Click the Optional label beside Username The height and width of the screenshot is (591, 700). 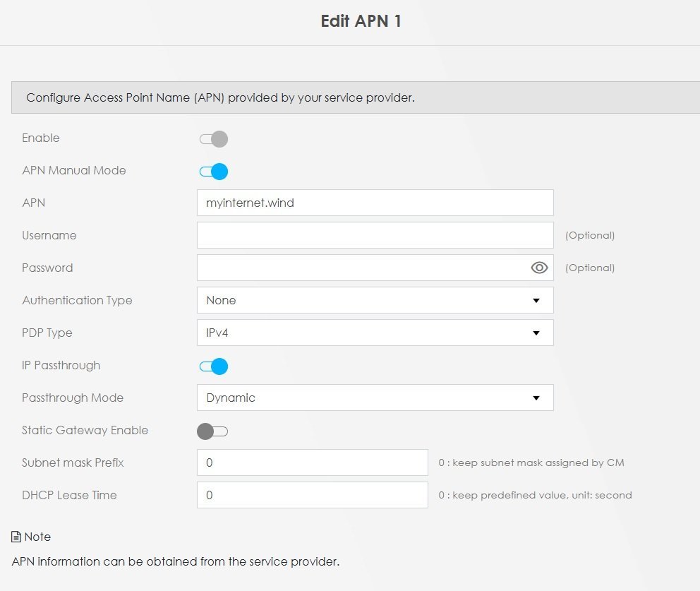590,235
